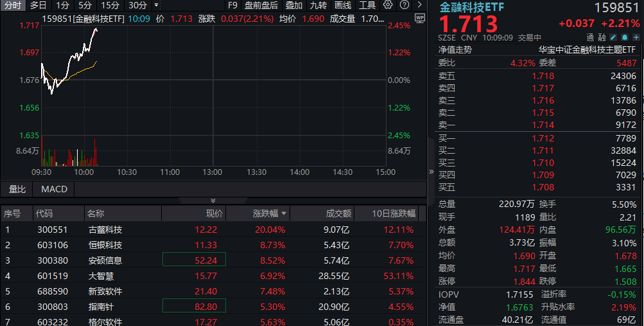This screenshot has width=644, height=326.
Task: Set a price alert with bell icon
Action: pyautogui.click(x=624, y=37)
